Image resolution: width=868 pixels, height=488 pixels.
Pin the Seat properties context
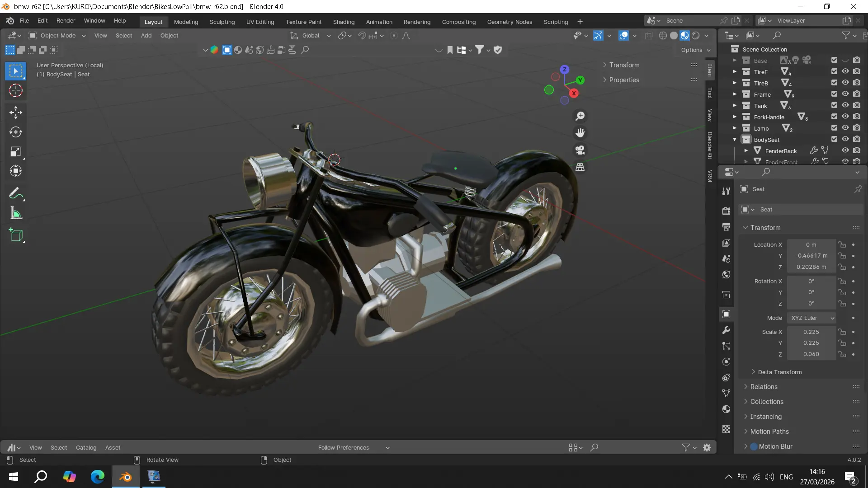pyautogui.click(x=858, y=189)
